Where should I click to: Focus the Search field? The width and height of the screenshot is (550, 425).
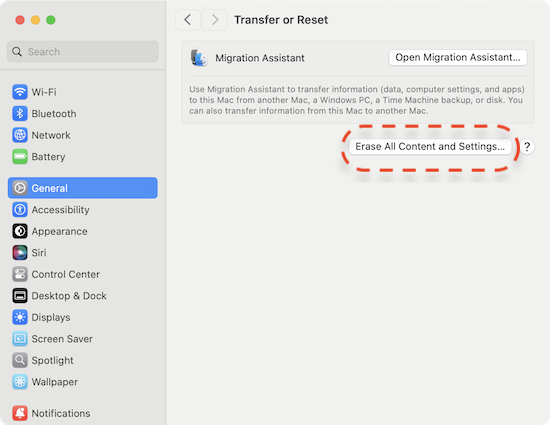pos(83,52)
